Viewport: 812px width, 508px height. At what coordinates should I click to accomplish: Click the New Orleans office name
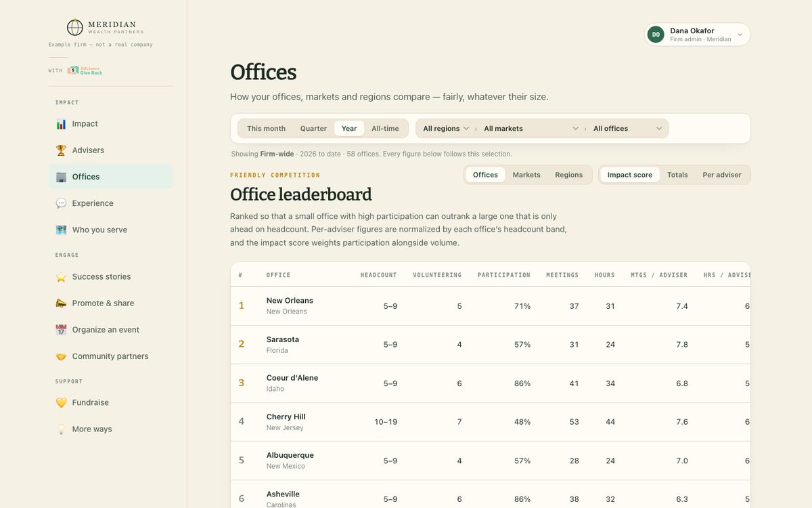pos(290,301)
